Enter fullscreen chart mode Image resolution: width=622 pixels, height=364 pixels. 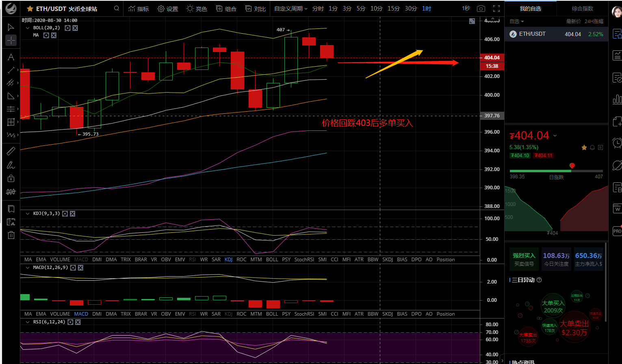point(496,9)
